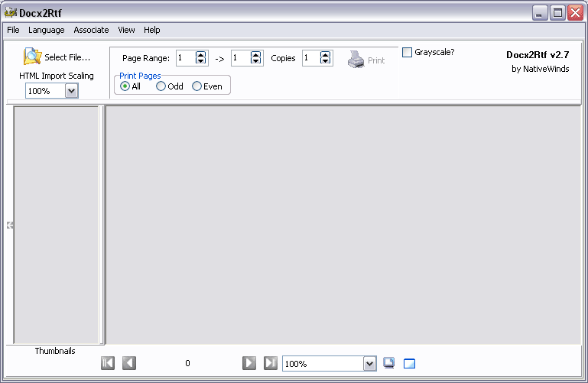The height and width of the screenshot is (383, 588).
Task: Select the All print pages radio
Action: pos(125,86)
